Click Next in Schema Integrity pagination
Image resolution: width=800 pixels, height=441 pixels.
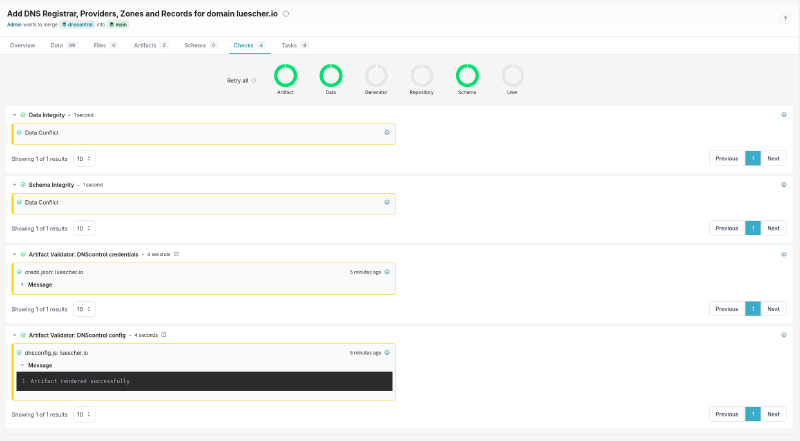pos(773,229)
